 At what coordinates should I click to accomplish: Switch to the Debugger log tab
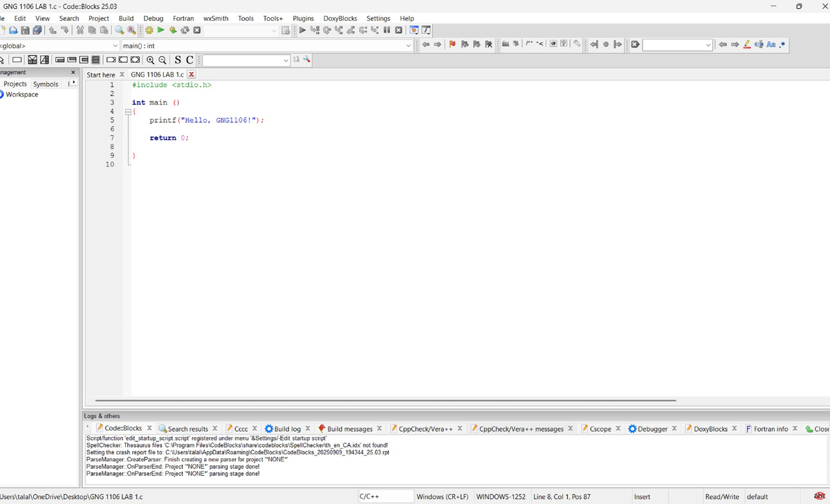652,429
